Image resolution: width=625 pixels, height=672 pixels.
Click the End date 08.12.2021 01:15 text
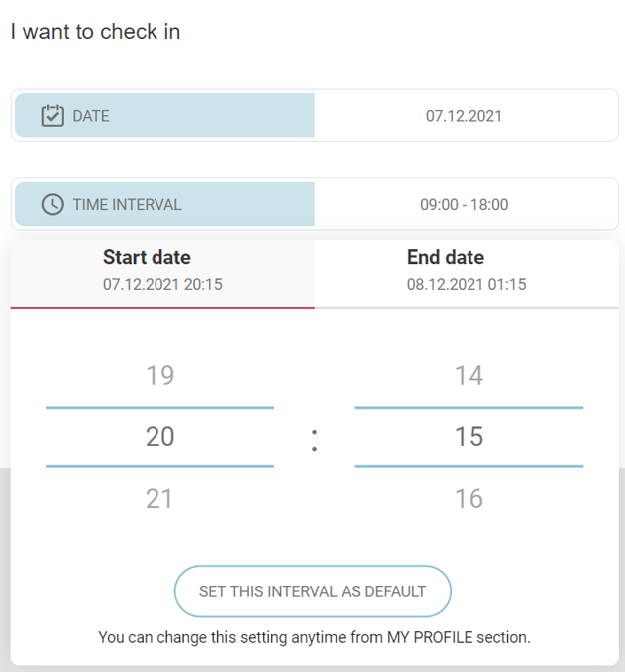466,285
